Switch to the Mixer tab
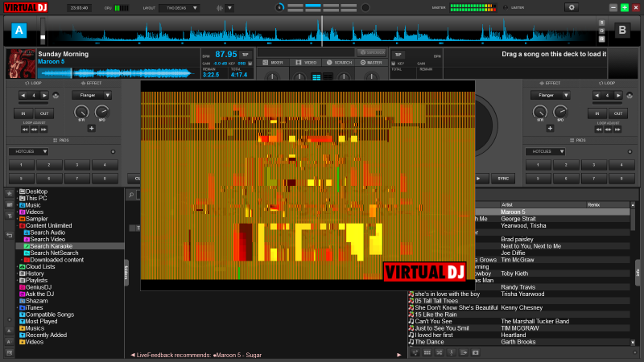The image size is (644, 362). click(273, 63)
